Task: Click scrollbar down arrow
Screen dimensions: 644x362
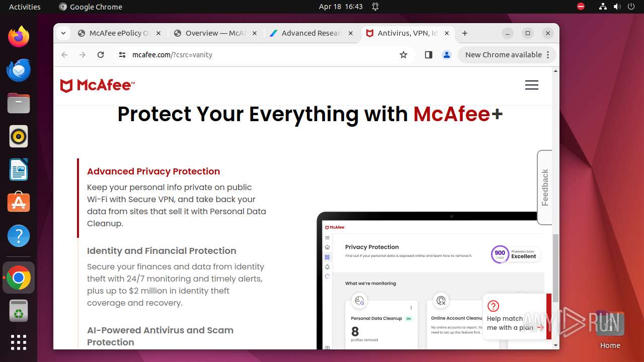Action: [556, 345]
